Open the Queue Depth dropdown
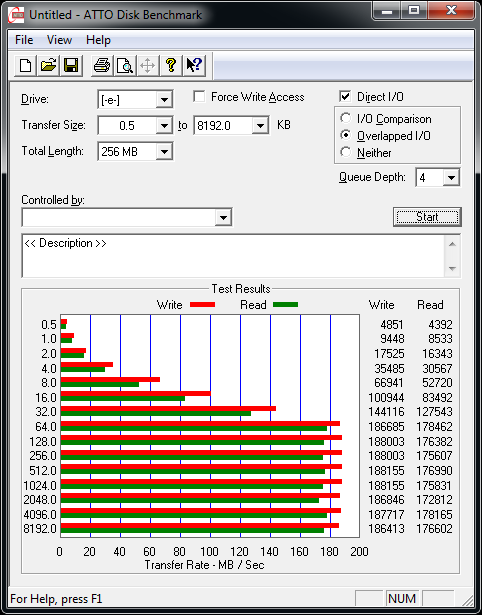Screen dimensions: 482x615 point(451,178)
